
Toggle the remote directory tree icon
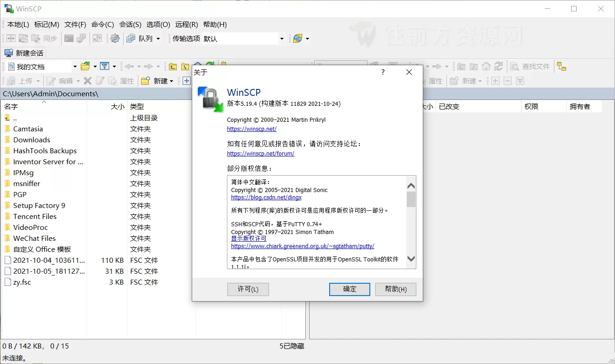(x=562, y=67)
